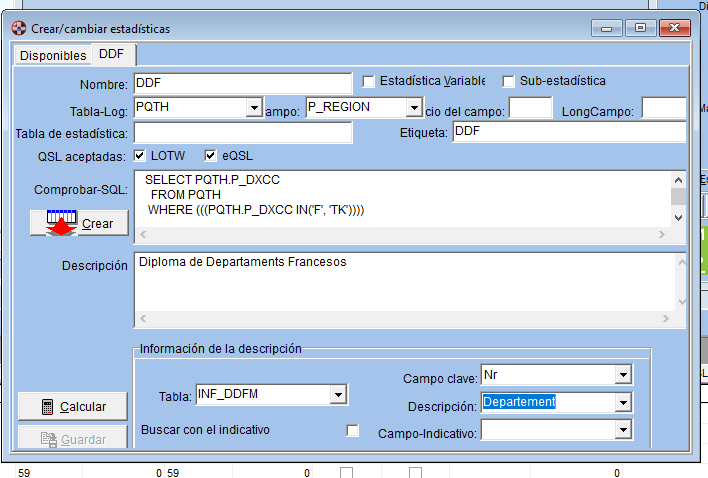Click the application icon in the title bar
This screenshot has width=708, height=478.
[x=18, y=28]
